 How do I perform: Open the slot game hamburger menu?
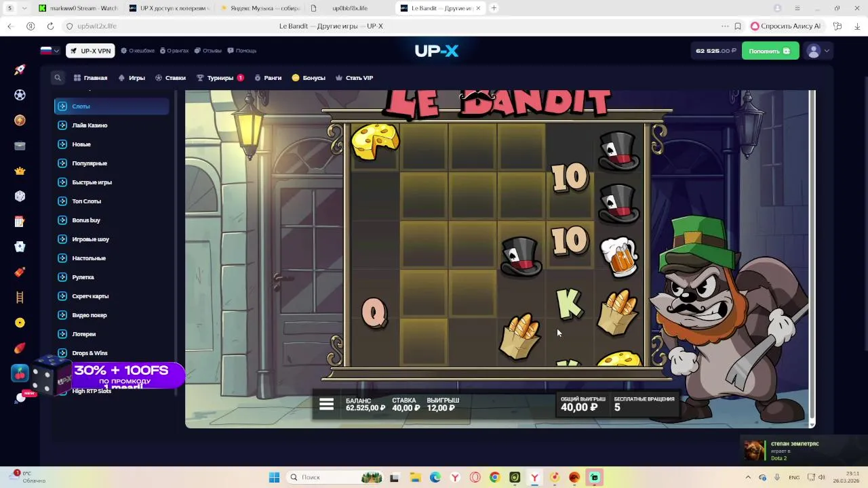click(x=326, y=405)
